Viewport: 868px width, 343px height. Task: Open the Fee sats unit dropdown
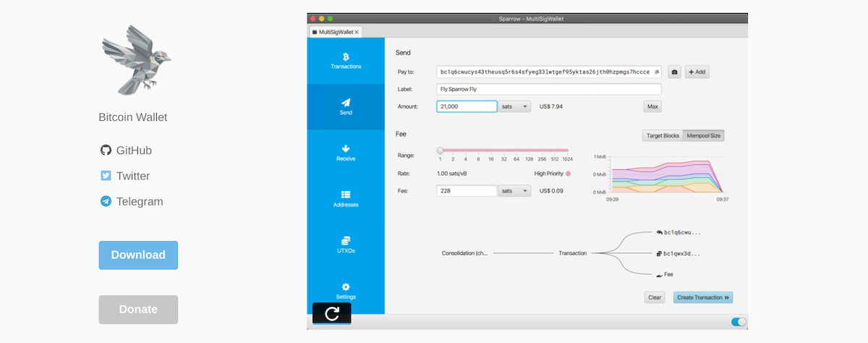click(x=515, y=190)
